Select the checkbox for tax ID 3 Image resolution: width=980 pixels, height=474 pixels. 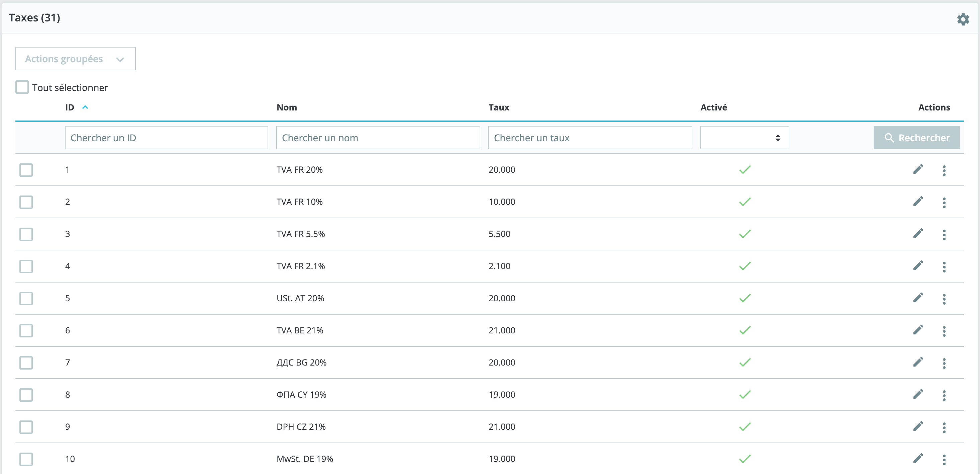(26, 234)
